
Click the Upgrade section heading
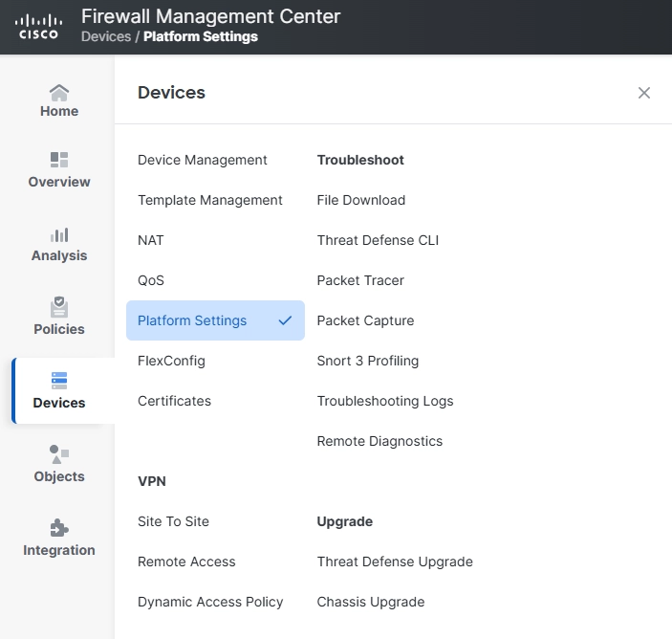coord(344,522)
